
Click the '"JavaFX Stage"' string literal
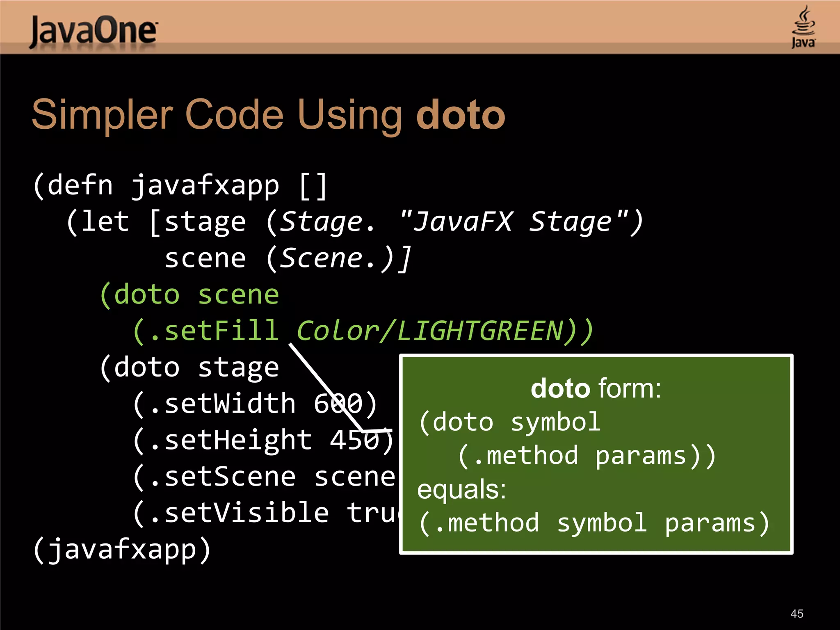[x=514, y=222]
